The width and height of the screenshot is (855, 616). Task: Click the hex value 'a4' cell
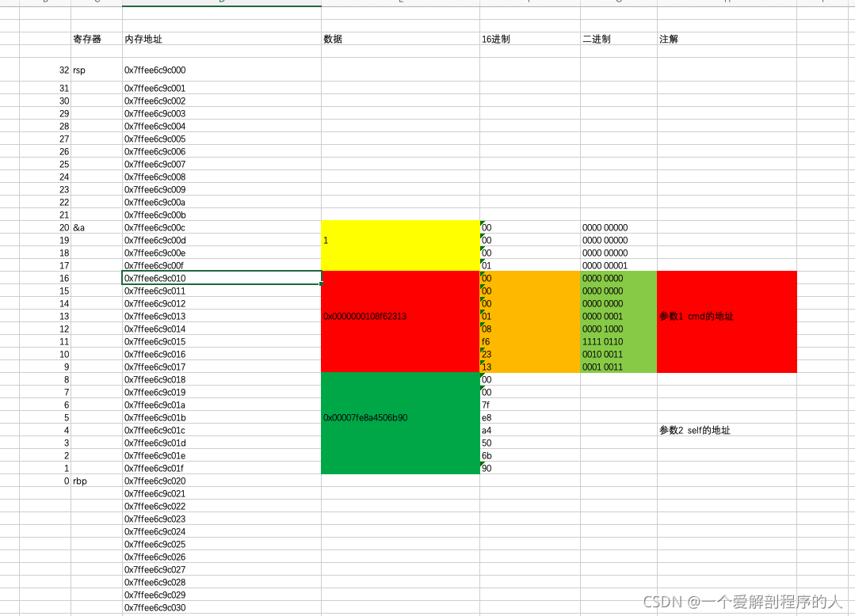(530, 430)
